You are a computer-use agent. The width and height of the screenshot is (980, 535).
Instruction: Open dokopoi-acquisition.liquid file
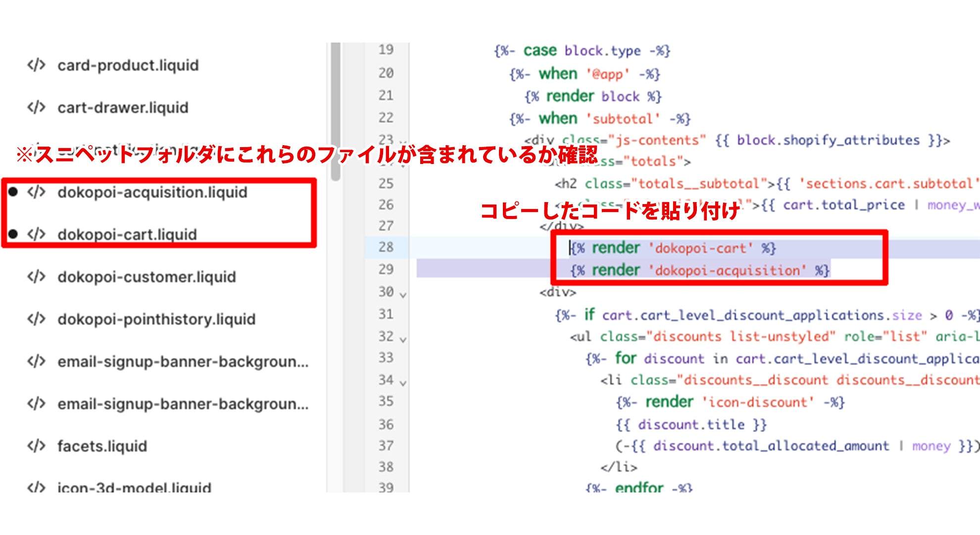point(152,192)
